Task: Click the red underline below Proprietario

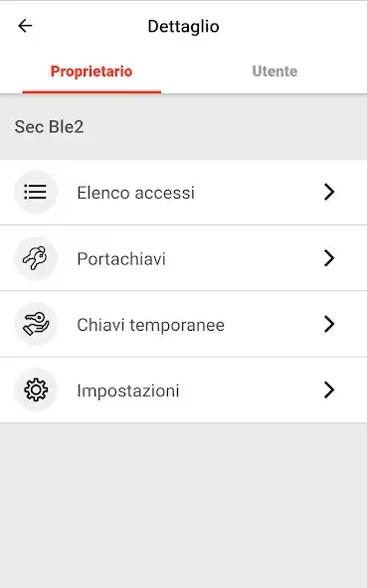Action: pyautogui.click(x=92, y=91)
